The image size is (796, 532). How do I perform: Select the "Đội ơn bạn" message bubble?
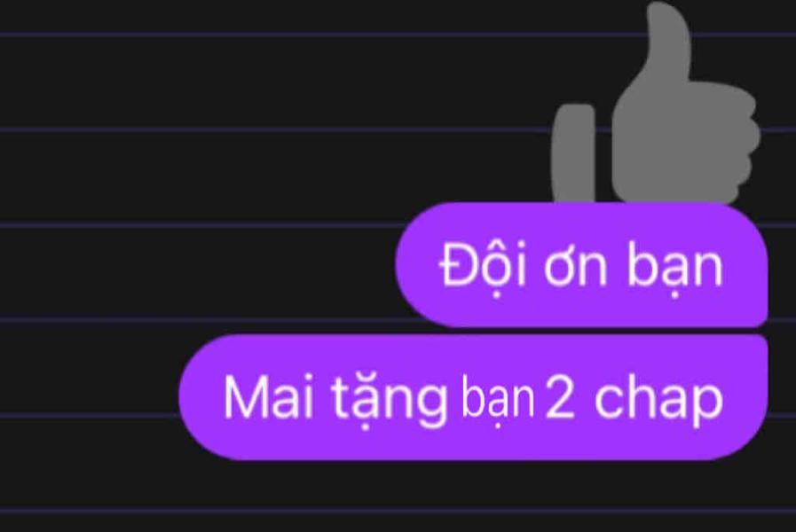pos(582,264)
